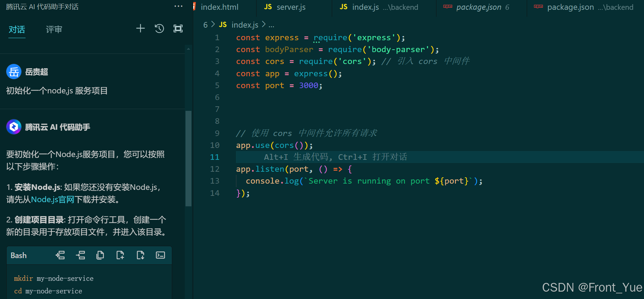The image size is (644, 299).
Task: Click JS icon in breadcrumb index.js
Action: click(x=223, y=24)
